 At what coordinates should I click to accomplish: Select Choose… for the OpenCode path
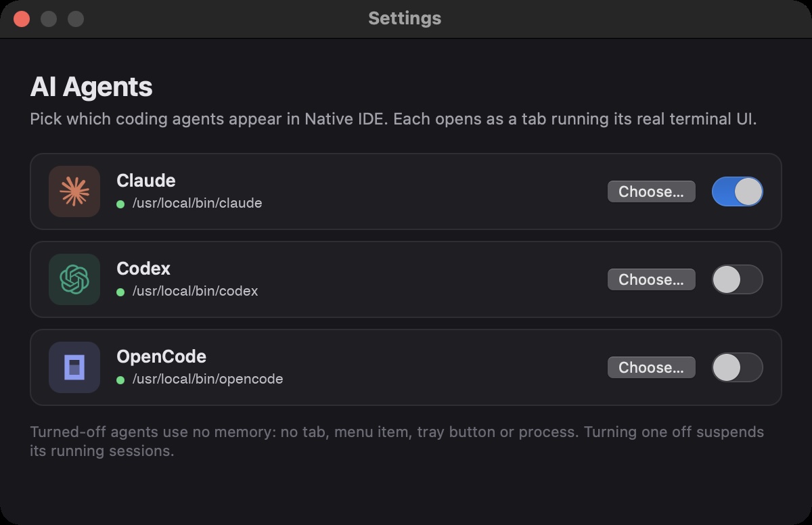[x=651, y=367]
